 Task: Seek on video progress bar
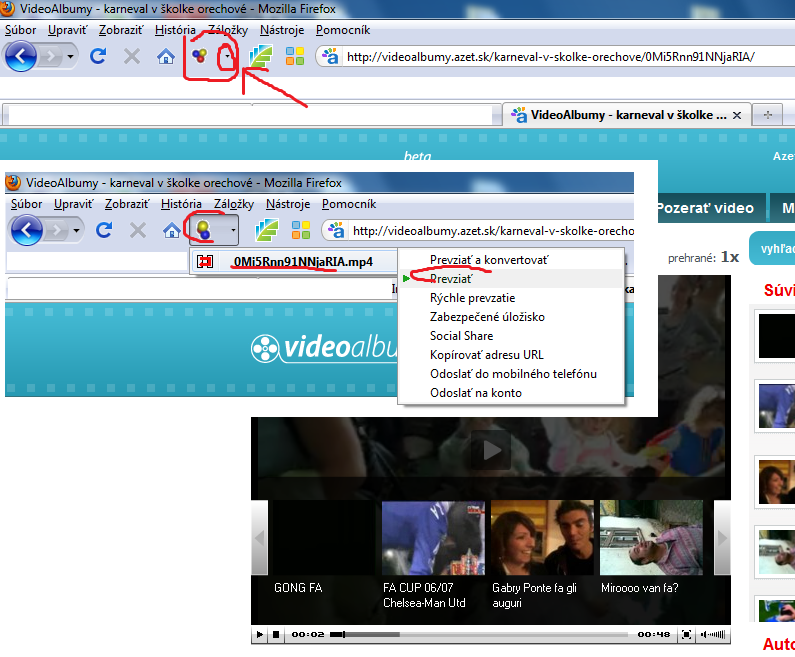[x=479, y=634]
